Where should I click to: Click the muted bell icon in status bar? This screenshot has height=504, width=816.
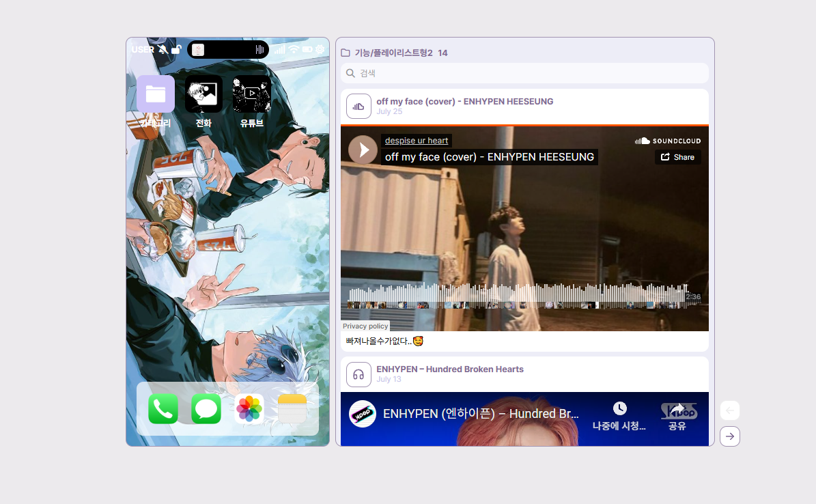(163, 49)
